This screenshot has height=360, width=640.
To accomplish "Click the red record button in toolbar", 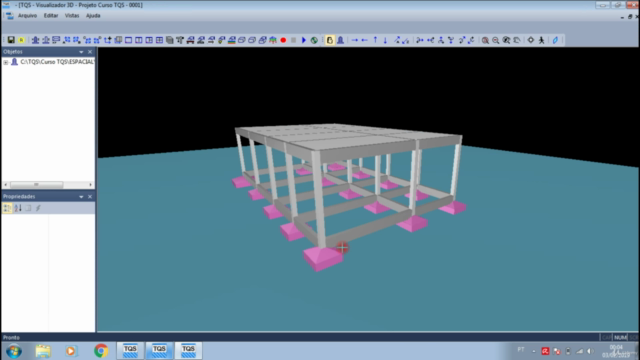I will (x=283, y=40).
